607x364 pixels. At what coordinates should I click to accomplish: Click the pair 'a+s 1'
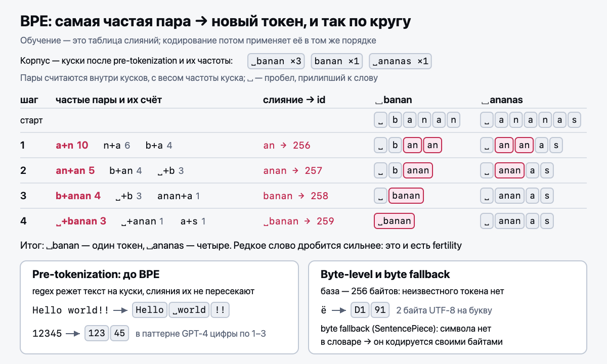[193, 221]
